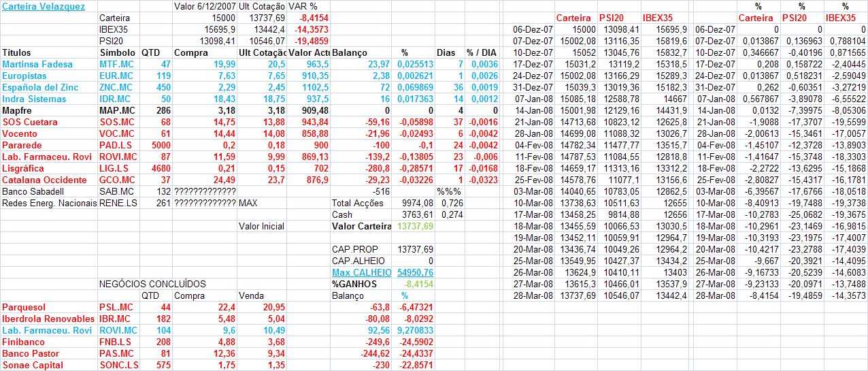Viewport: 868px width, 371px height.
Task: Click the LIG.LS symbol cell
Action: [114, 169]
